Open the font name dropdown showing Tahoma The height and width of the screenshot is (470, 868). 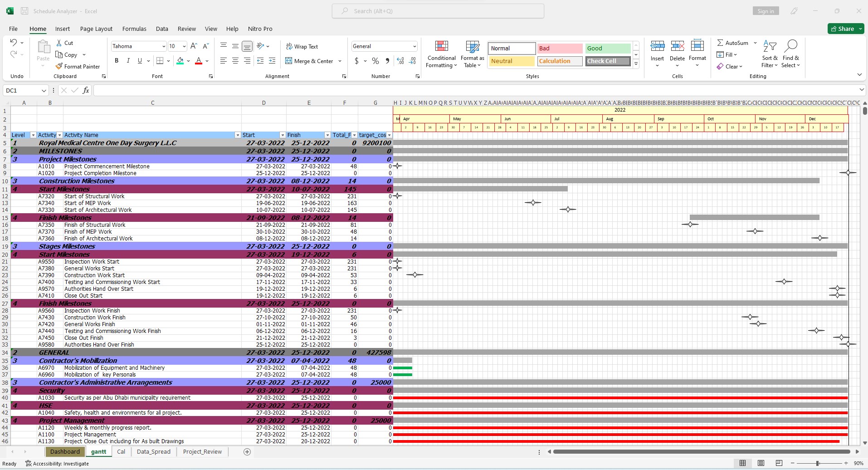point(164,46)
